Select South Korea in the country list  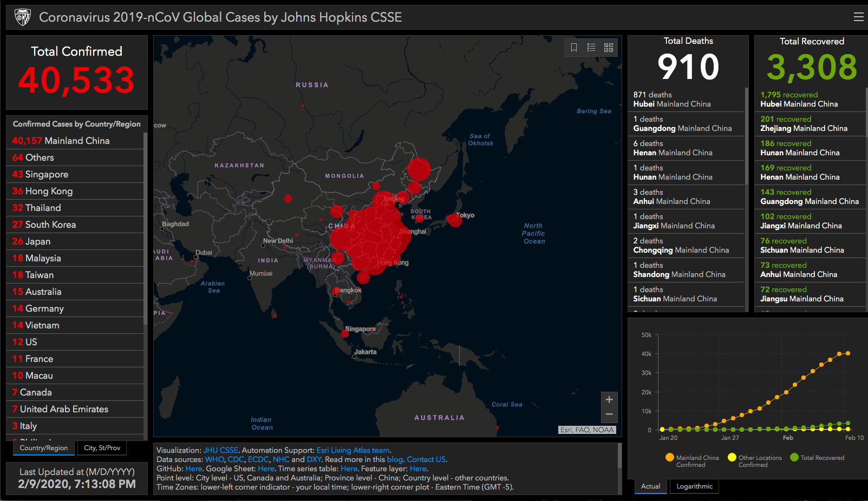pyautogui.click(x=75, y=225)
